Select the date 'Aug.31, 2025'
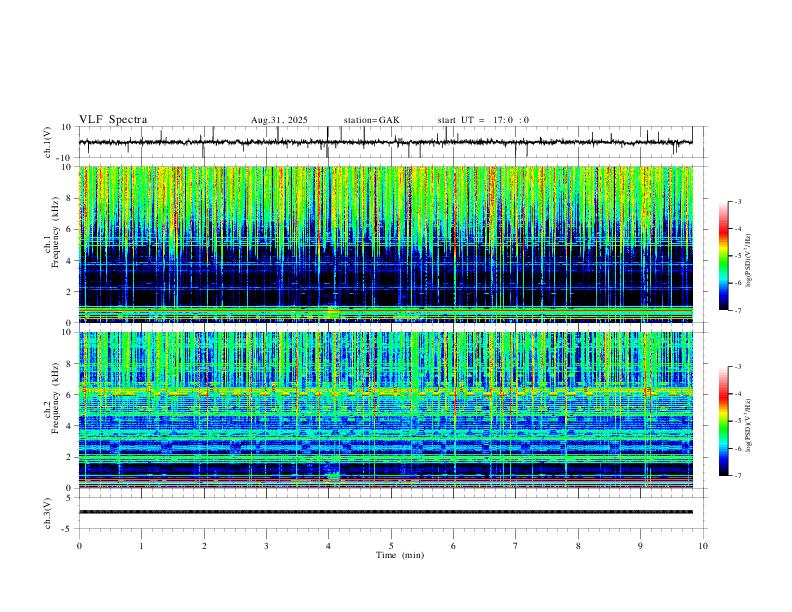This screenshot has height=612, width=792. click(x=279, y=120)
